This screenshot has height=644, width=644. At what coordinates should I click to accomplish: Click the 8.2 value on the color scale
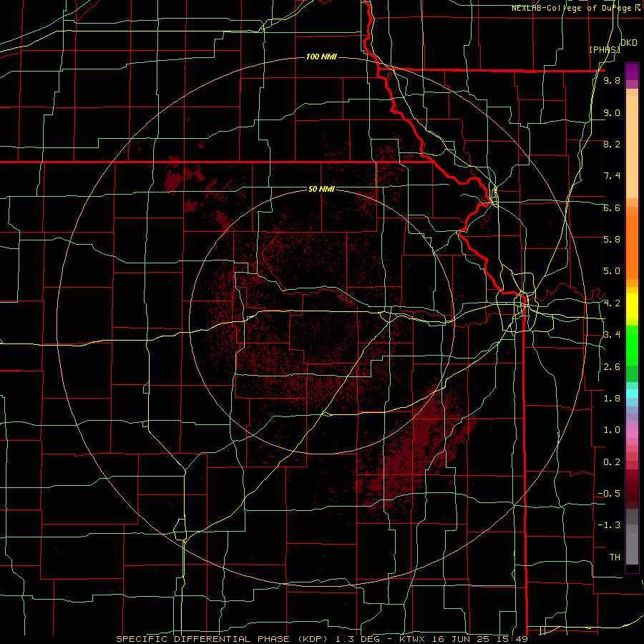pos(612,144)
